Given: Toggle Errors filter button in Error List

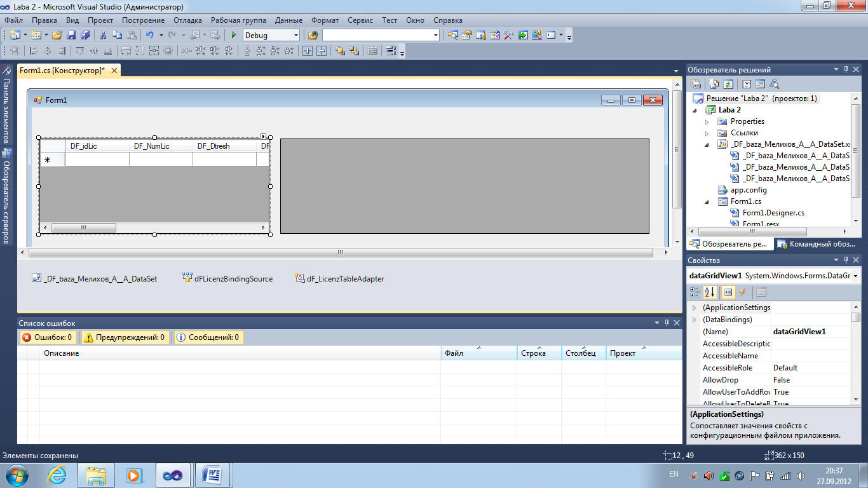Looking at the screenshot, I should coord(48,337).
